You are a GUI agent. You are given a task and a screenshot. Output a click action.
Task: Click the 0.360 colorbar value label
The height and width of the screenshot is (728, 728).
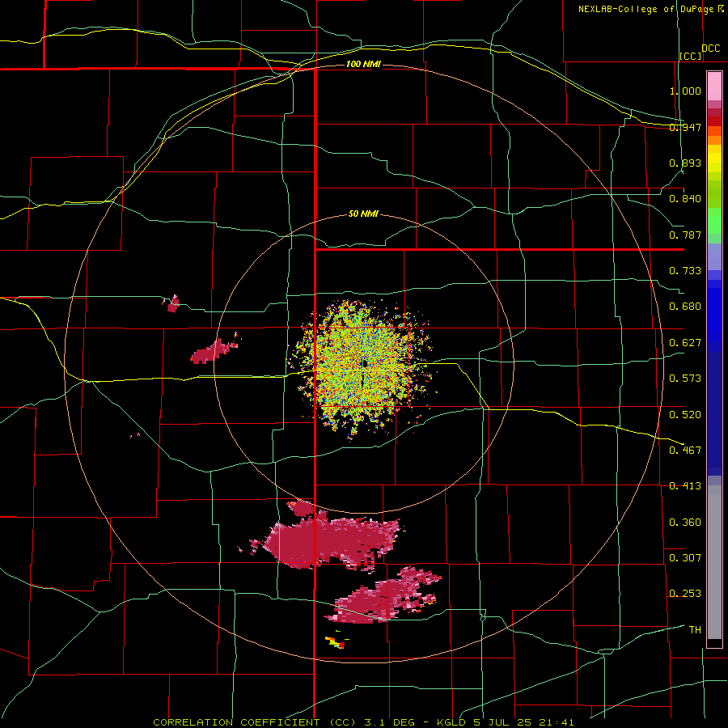coord(685,523)
